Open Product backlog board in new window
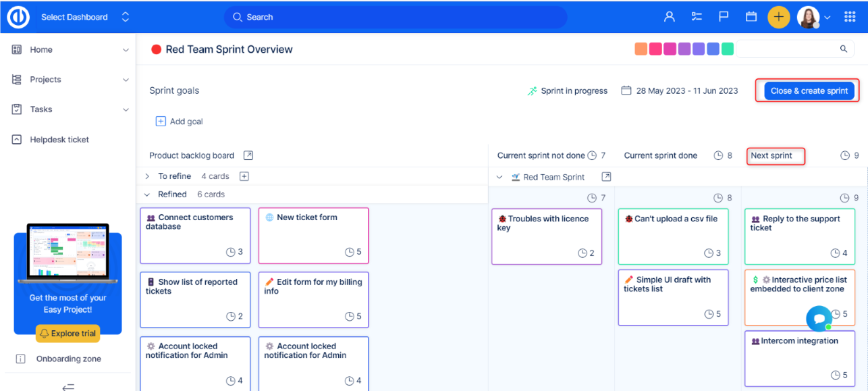Image resolution: width=868 pixels, height=391 pixels. [x=248, y=155]
